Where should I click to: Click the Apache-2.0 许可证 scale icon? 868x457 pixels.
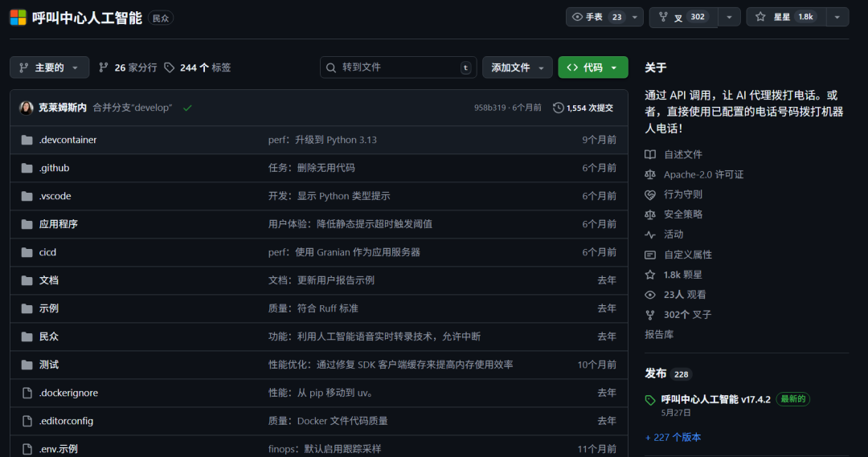pyautogui.click(x=650, y=174)
